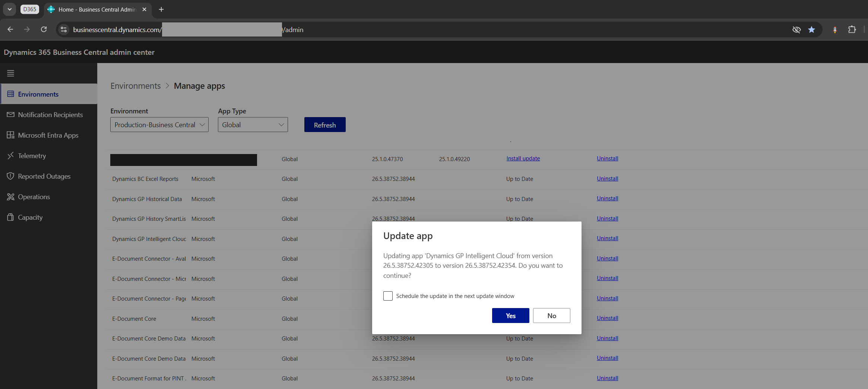Click the Telemetry sidebar icon

(10, 156)
